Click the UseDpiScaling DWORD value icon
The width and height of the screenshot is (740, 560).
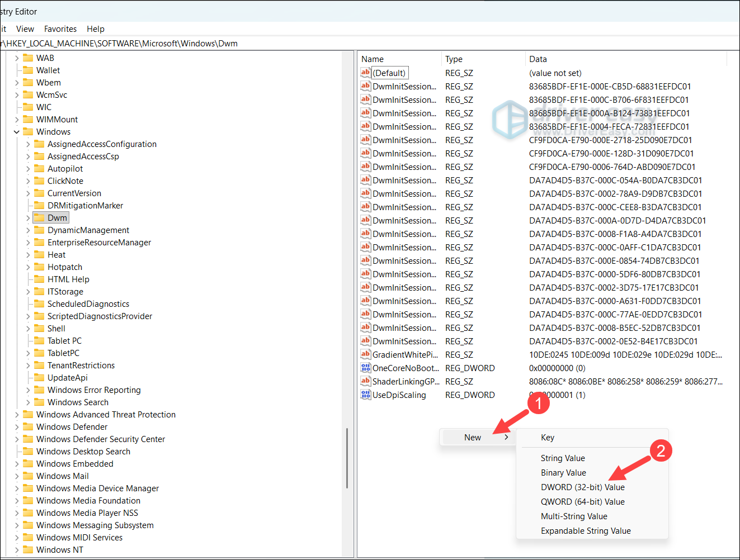click(x=366, y=395)
